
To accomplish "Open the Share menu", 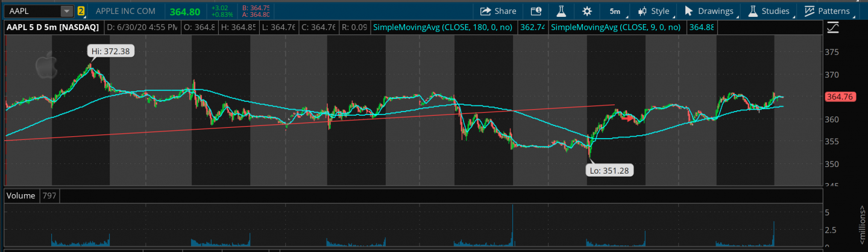I will 498,11.
